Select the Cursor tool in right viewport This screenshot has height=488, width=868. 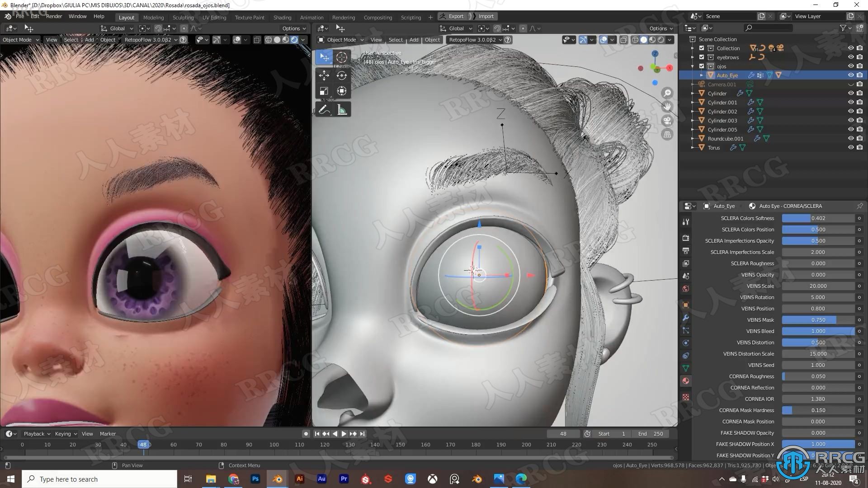coord(342,57)
